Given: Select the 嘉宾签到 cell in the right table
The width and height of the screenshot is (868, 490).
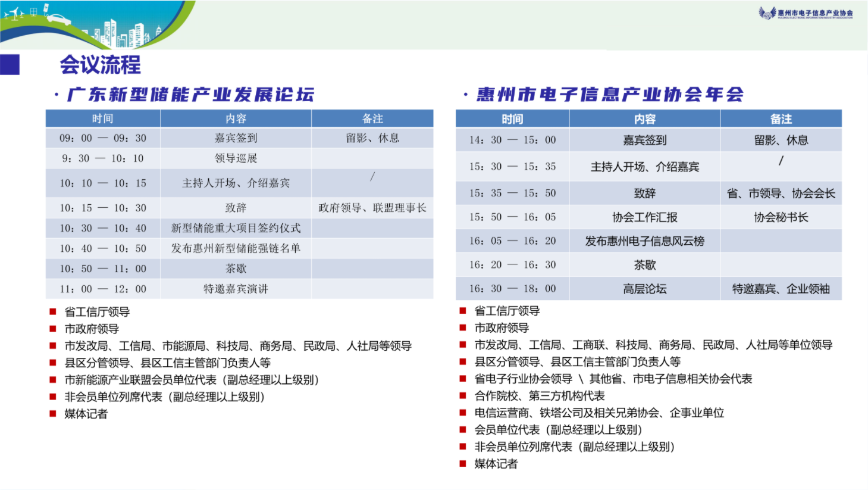Looking at the screenshot, I should (x=646, y=139).
